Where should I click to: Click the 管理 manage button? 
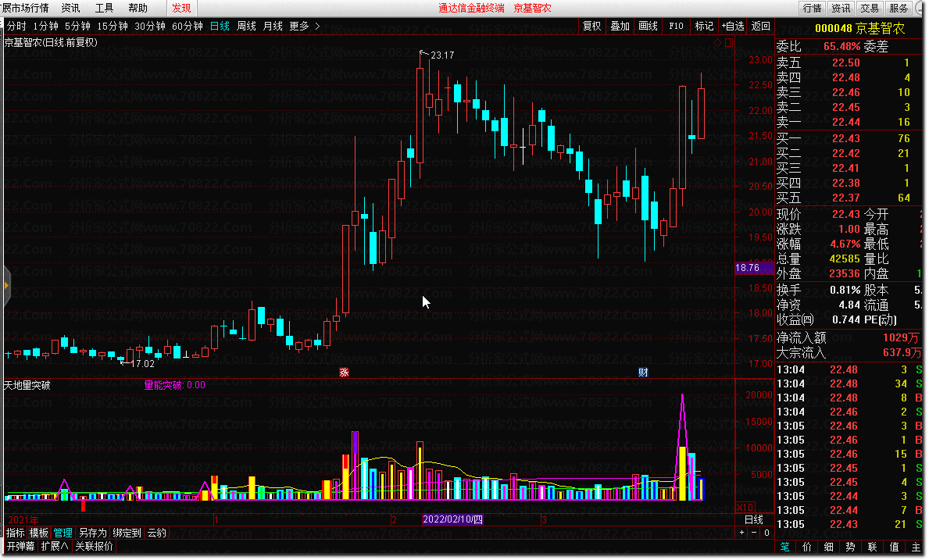click(x=63, y=533)
